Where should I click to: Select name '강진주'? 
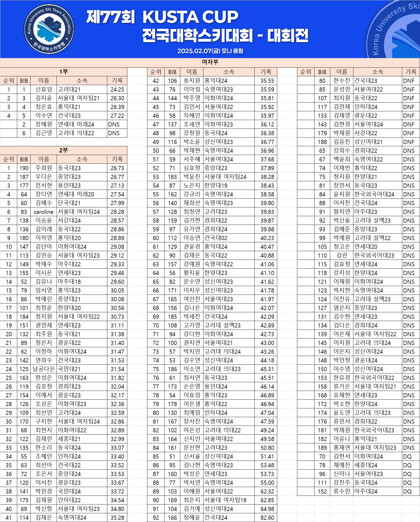342,483
